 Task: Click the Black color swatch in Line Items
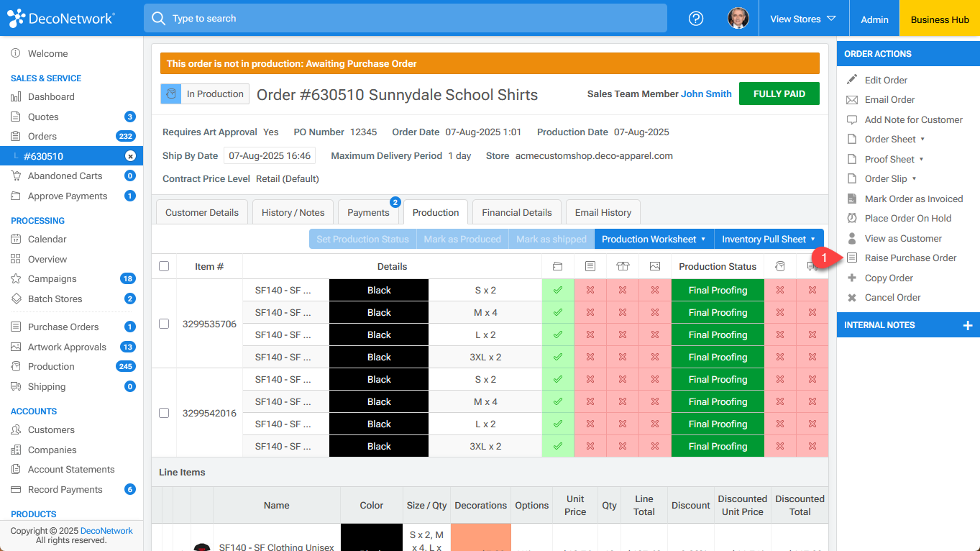click(x=372, y=539)
